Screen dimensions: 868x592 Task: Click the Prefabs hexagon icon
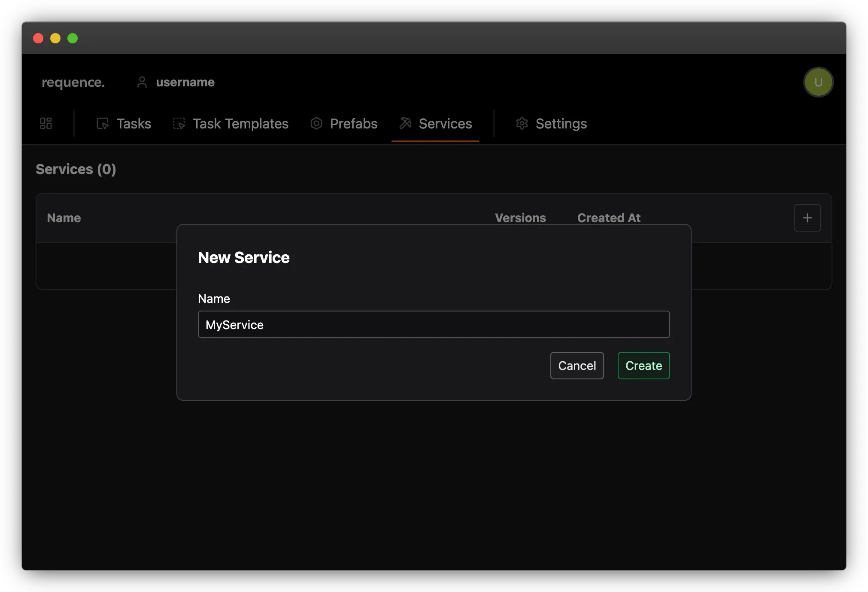point(316,124)
